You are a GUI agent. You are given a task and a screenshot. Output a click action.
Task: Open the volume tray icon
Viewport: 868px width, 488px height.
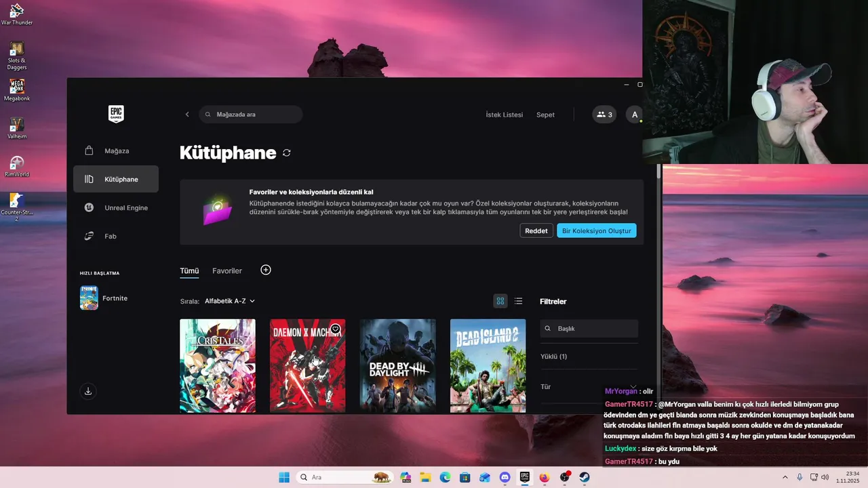coord(825,477)
